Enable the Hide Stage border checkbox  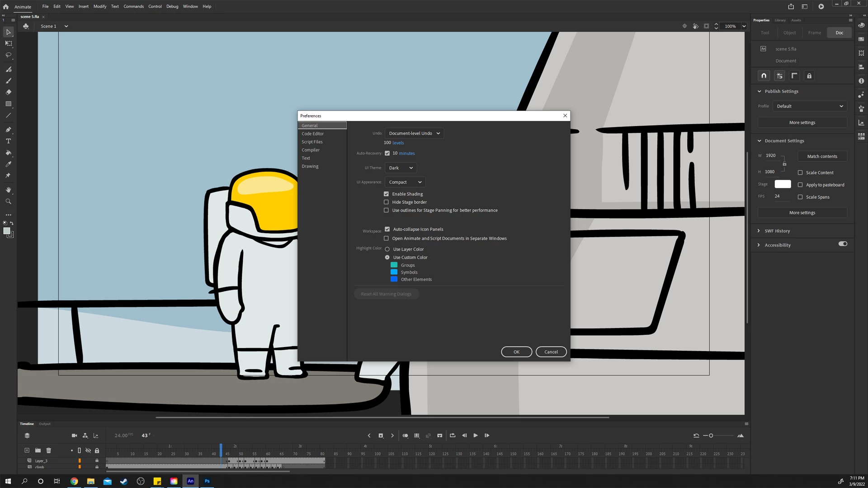[387, 202]
